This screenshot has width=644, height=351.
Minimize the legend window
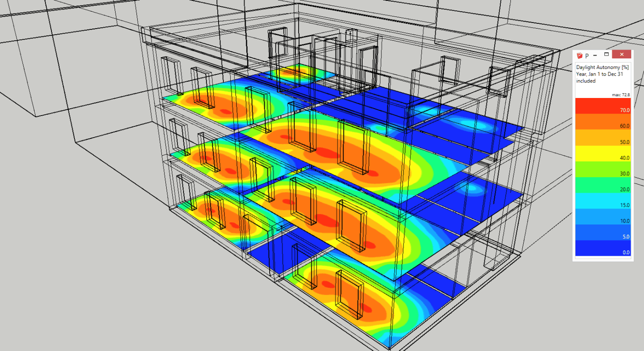click(595, 55)
